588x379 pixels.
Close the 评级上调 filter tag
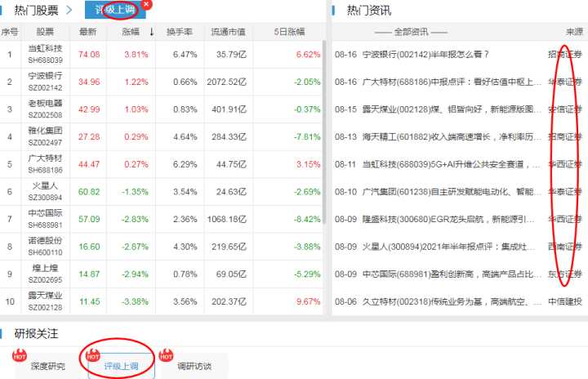point(147,5)
